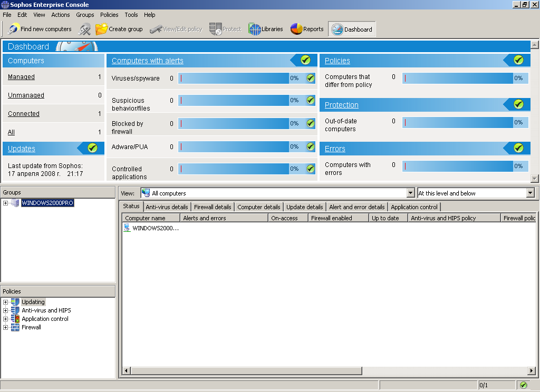Click the Suspicious behavior/files status checkmark
The image size is (540, 392).
coord(311,100)
